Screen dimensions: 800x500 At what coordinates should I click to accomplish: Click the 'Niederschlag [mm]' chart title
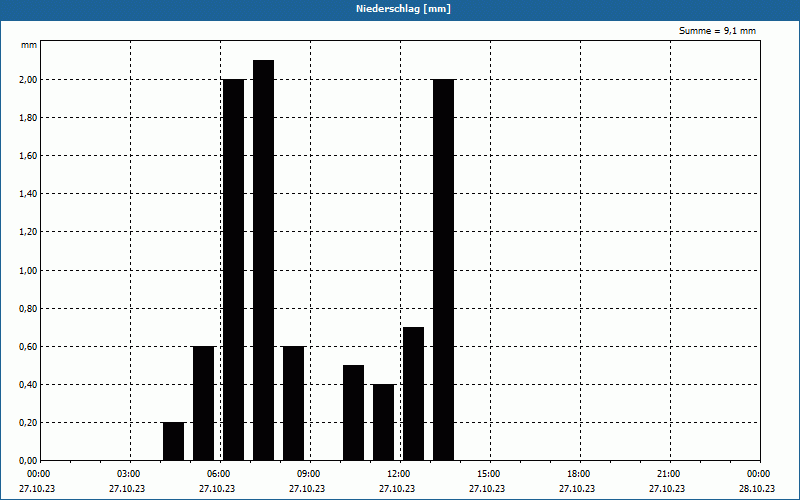click(x=404, y=9)
